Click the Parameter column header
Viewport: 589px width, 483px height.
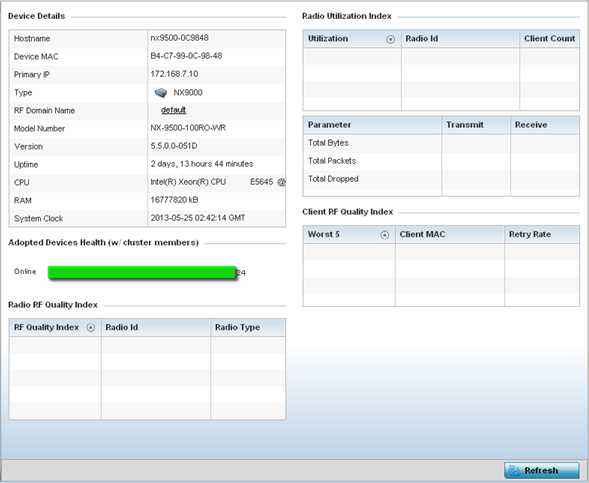pos(372,125)
